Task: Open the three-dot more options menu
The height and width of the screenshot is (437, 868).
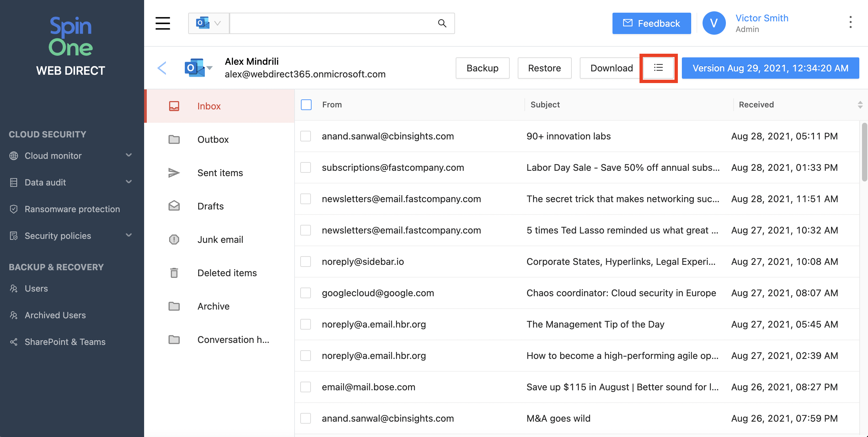Action: pos(850,22)
